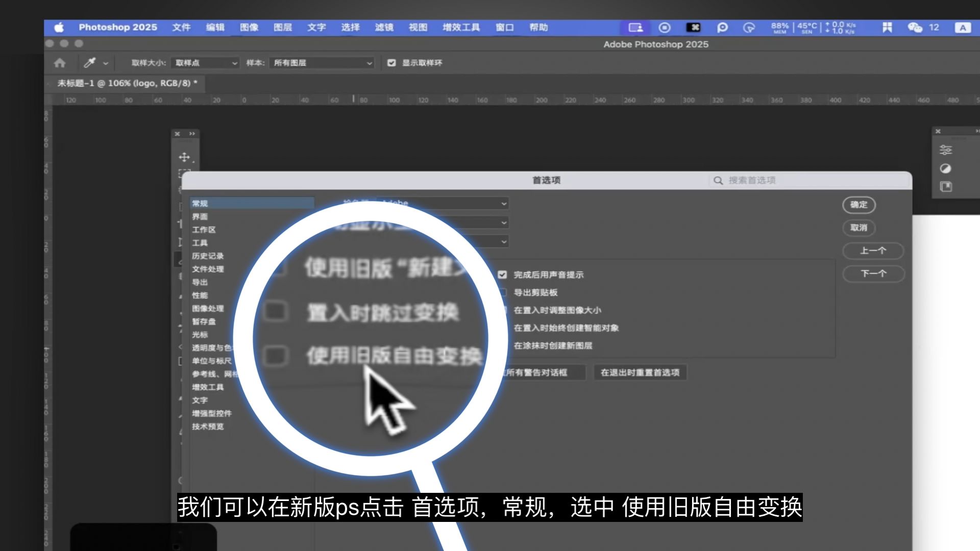Click the Home icon in options bar
Viewport: 980px width, 551px height.
tap(60, 63)
